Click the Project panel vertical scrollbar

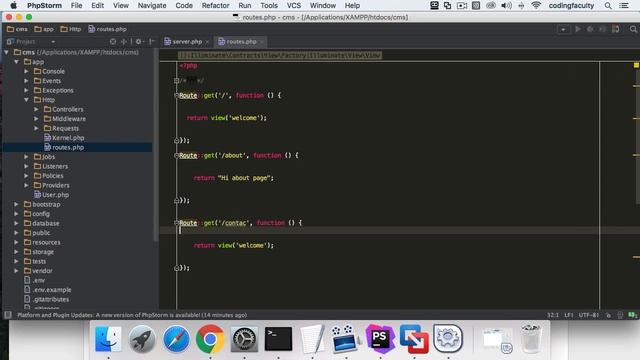156,146
